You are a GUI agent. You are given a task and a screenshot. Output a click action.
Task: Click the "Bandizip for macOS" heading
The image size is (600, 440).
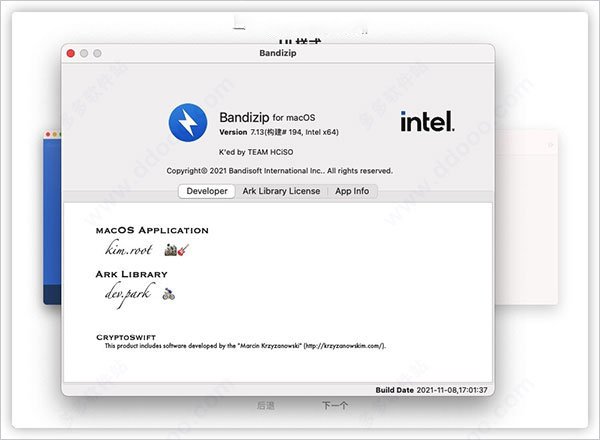[267, 117]
